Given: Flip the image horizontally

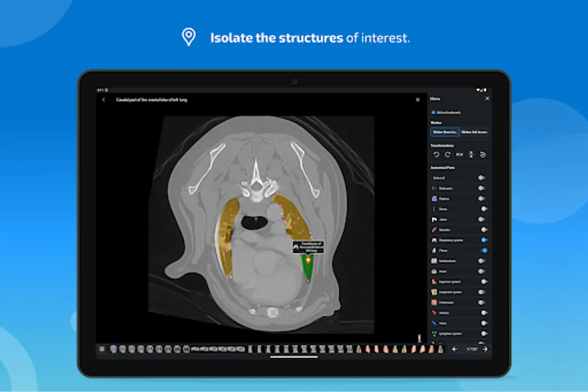Looking at the screenshot, I should point(459,155).
